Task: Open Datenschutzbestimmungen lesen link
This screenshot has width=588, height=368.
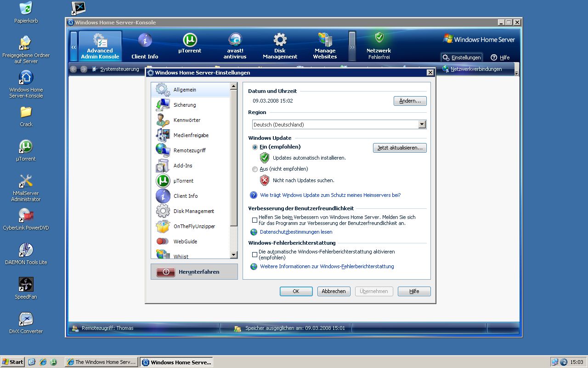Action: [296, 232]
